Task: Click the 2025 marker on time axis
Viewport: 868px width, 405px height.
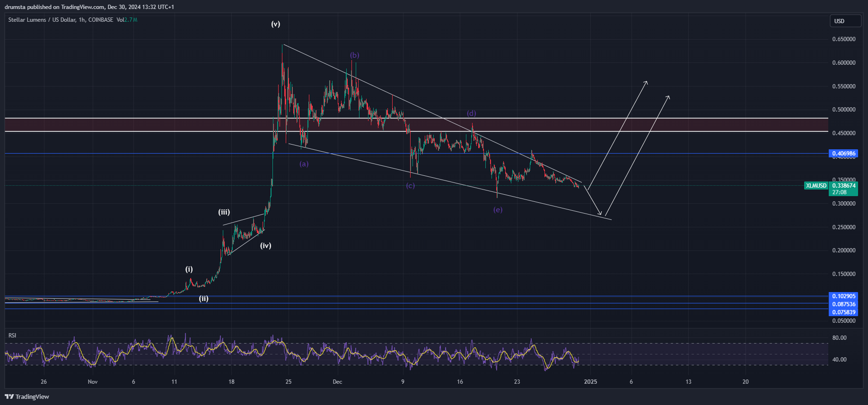Action: [590, 382]
